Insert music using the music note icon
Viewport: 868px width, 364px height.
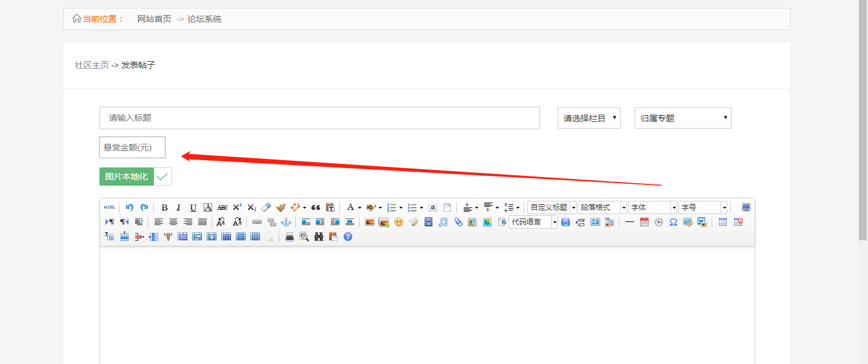443,222
